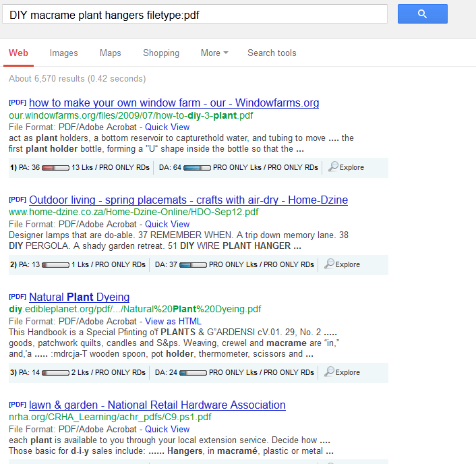Viewport: 476px width, 464px height.
Task: Open the Natural Plant Dyeing result
Action: point(80,297)
